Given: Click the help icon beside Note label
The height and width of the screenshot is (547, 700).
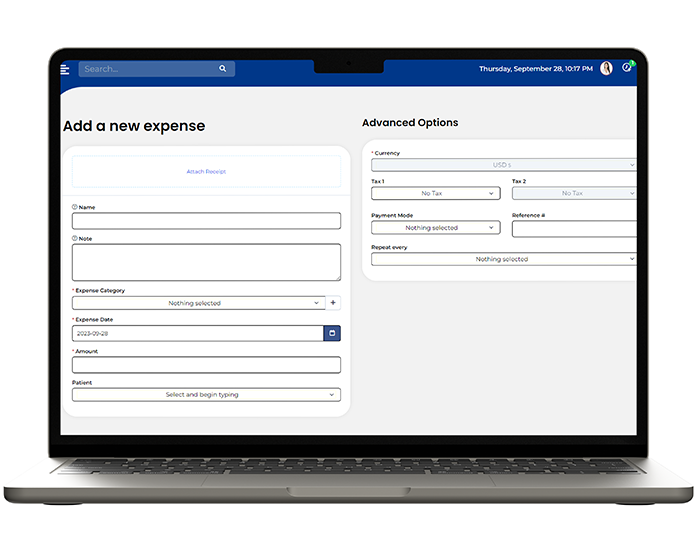Looking at the screenshot, I should click(x=75, y=239).
